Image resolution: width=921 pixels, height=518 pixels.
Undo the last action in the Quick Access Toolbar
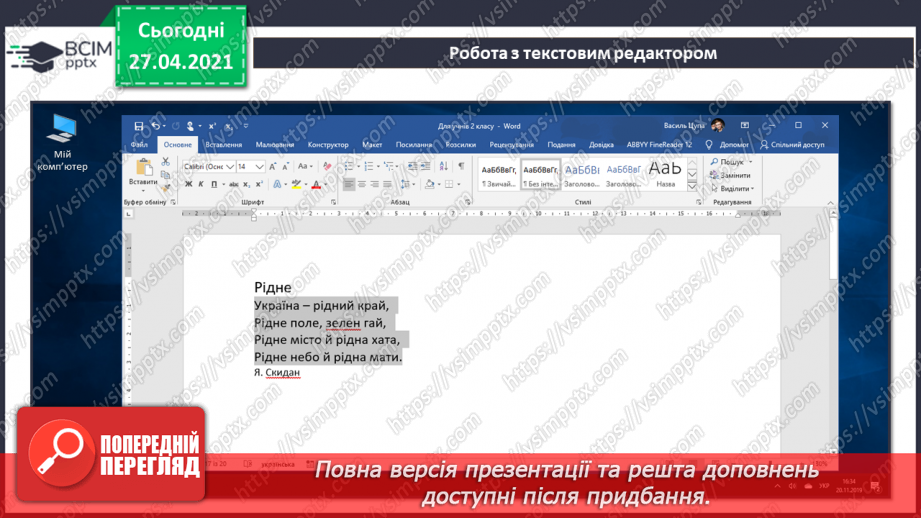click(155, 126)
